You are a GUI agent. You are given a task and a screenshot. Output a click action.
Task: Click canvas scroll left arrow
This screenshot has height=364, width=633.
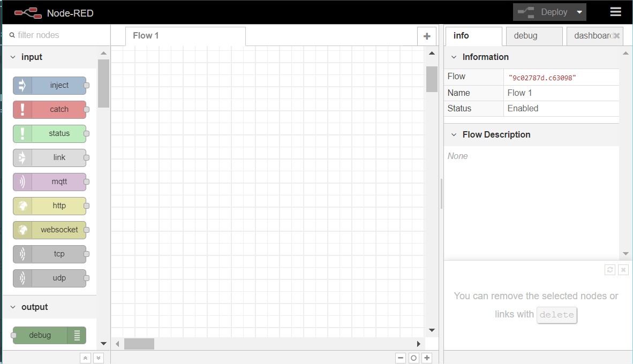click(x=117, y=344)
